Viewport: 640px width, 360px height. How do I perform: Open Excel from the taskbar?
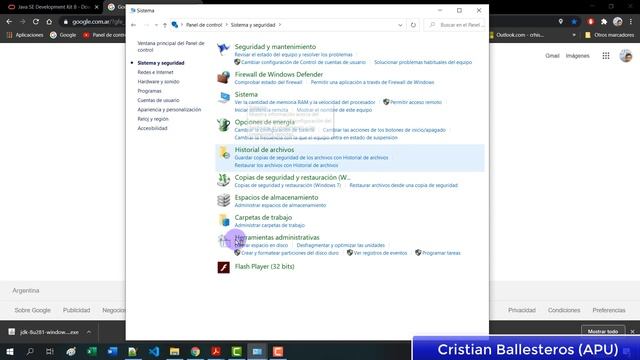coord(92,351)
